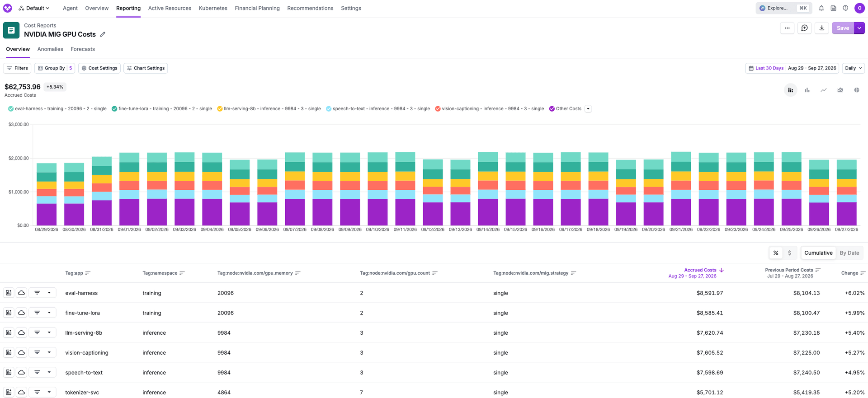Click cloud icon in vision-captioning row
868x398 pixels.
click(x=21, y=352)
